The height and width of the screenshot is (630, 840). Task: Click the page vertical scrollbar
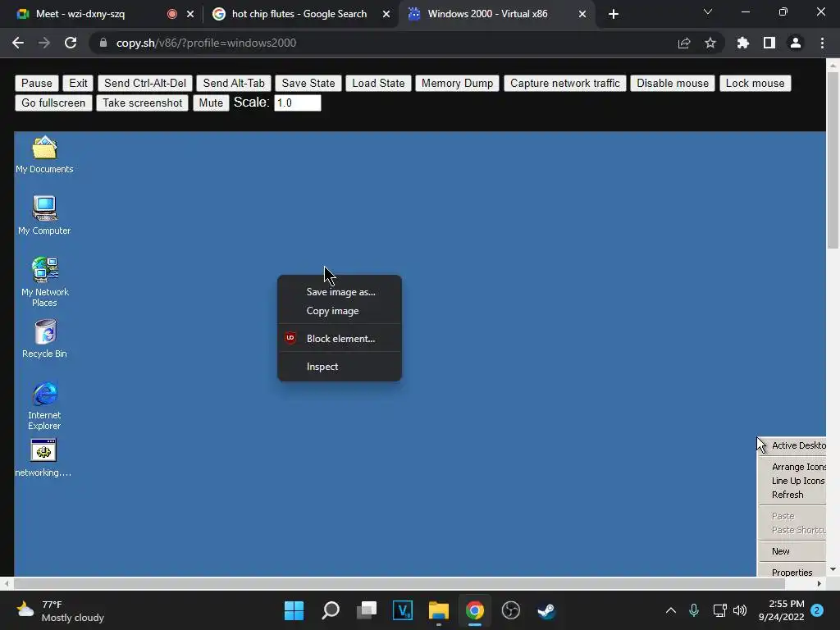click(833, 160)
